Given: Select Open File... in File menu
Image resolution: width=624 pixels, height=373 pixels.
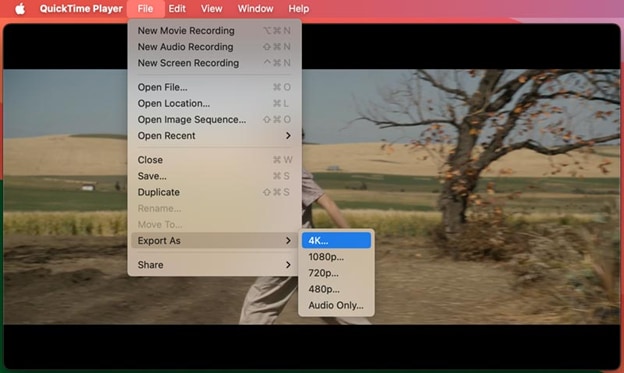Looking at the screenshot, I should [x=214, y=87].
